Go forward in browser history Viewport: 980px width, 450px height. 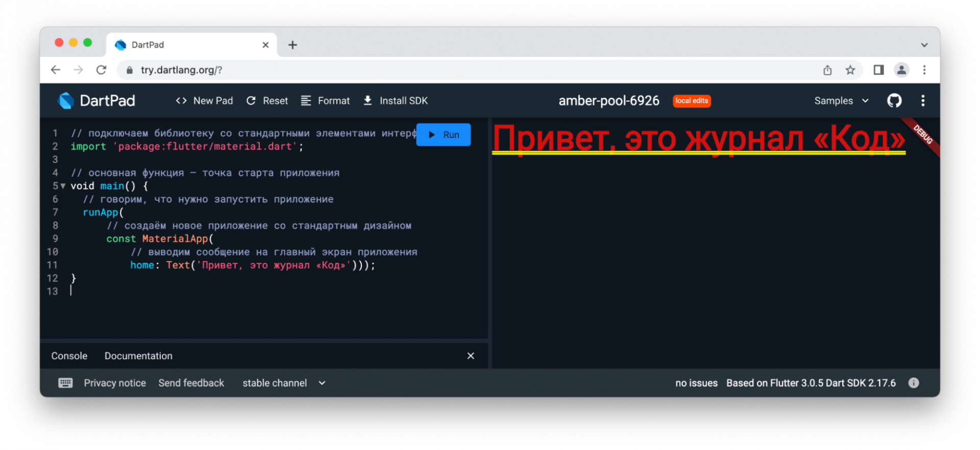78,70
